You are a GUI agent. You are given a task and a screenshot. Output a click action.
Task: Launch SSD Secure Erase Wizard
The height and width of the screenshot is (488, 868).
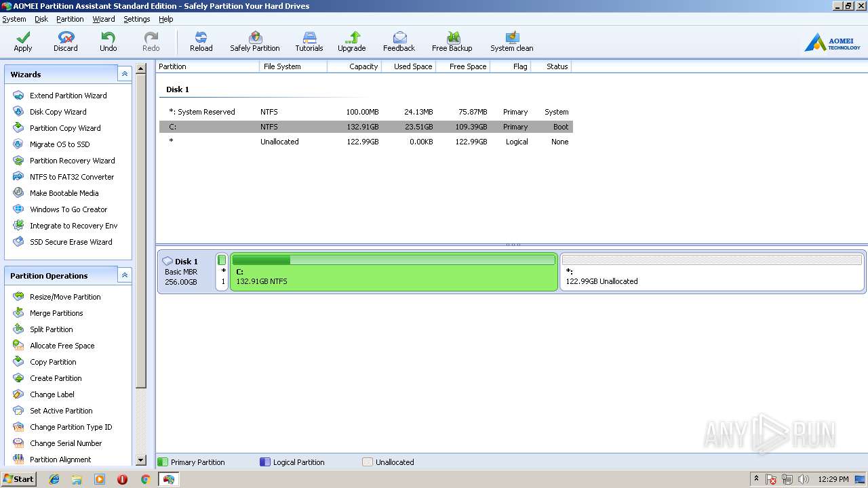click(x=71, y=242)
